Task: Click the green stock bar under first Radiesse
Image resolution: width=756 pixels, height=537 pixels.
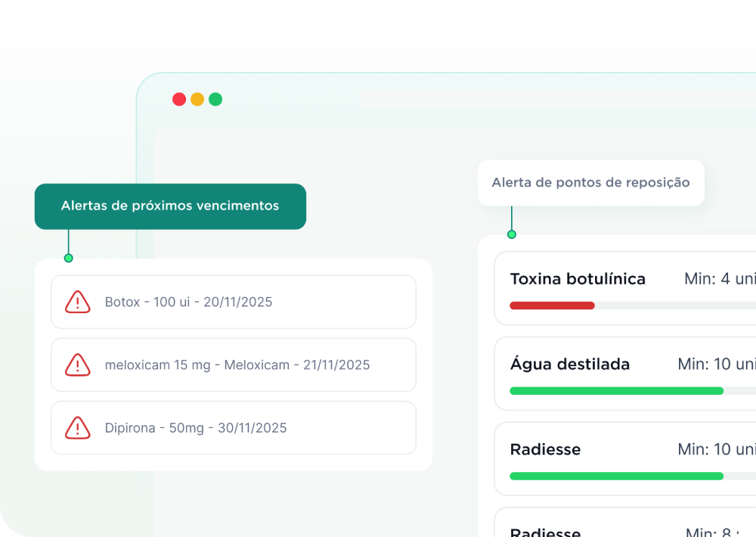Action: (616, 476)
